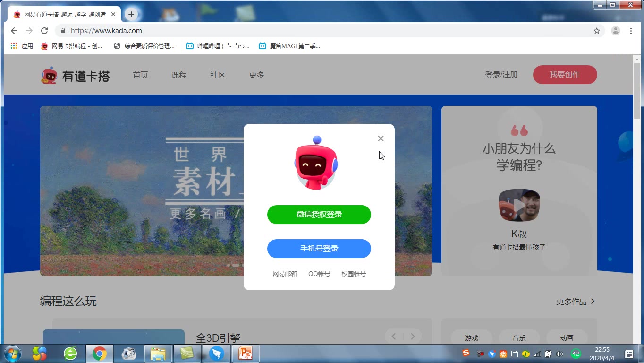Open the 课程 nav item
644x363 pixels.
pos(179,75)
